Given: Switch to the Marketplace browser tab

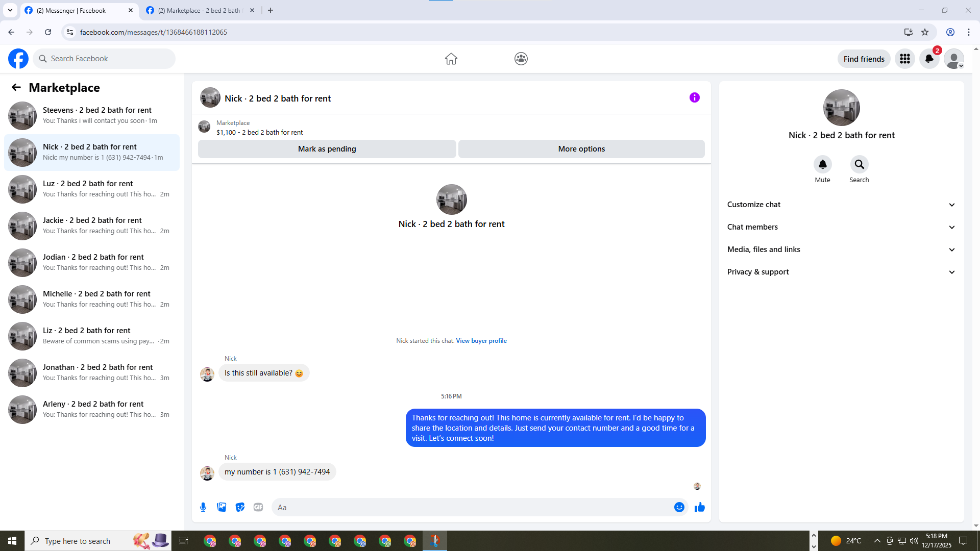Looking at the screenshot, I should tap(199, 10).
